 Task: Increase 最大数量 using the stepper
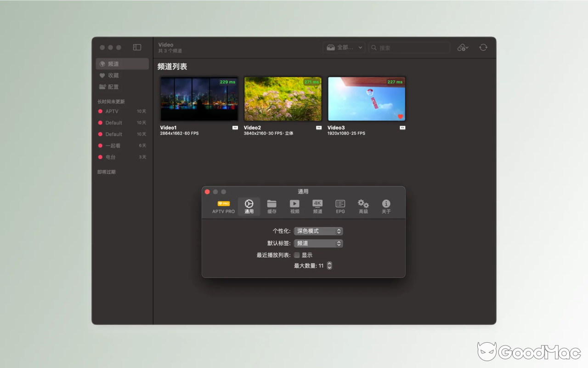click(329, 264)
